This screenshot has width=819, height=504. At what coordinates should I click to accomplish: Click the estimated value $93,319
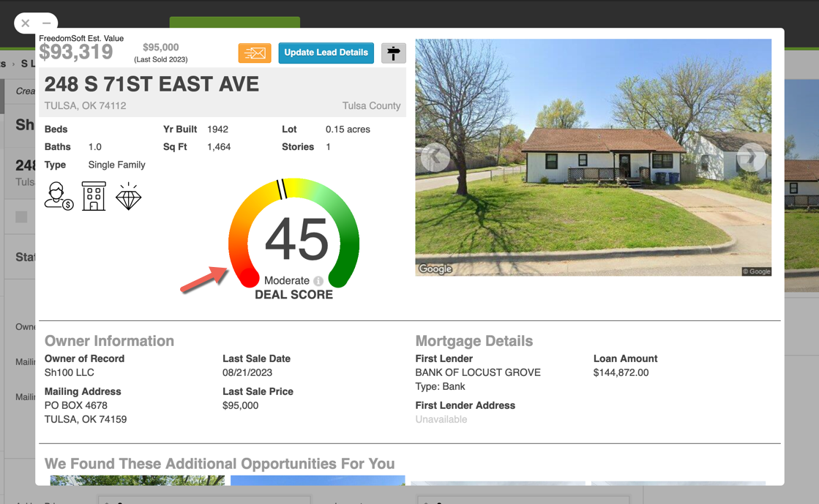(75, 52)
